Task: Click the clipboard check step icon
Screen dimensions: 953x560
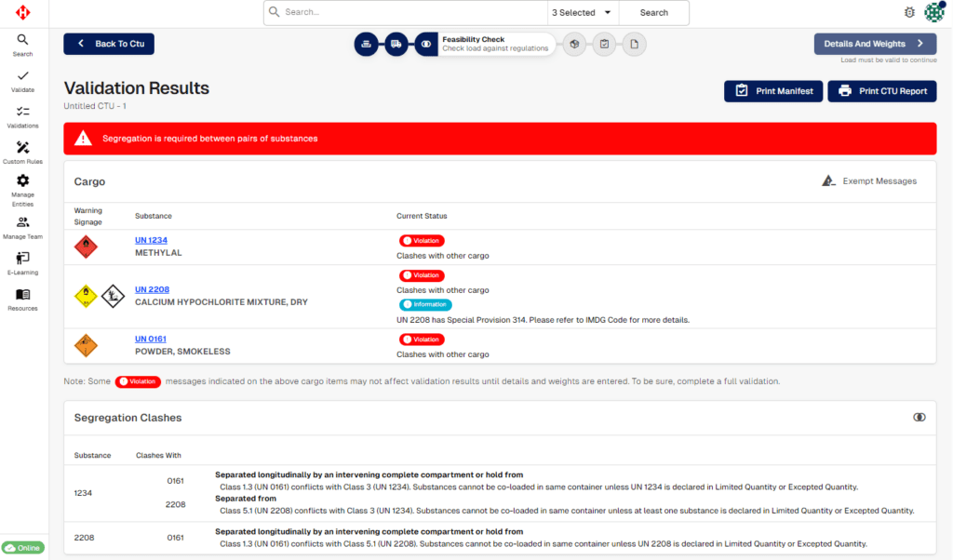Action: click(x=604, y=44)
